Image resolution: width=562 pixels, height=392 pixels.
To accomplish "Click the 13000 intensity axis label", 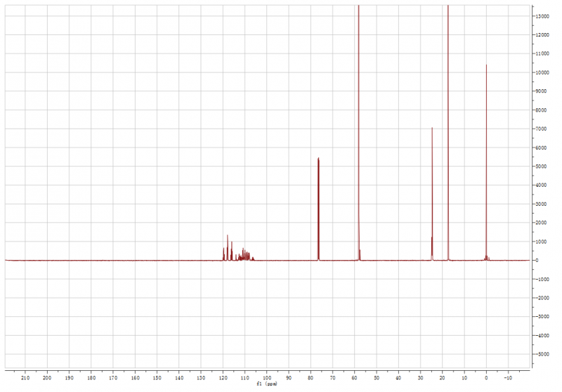I will [542, 16].
